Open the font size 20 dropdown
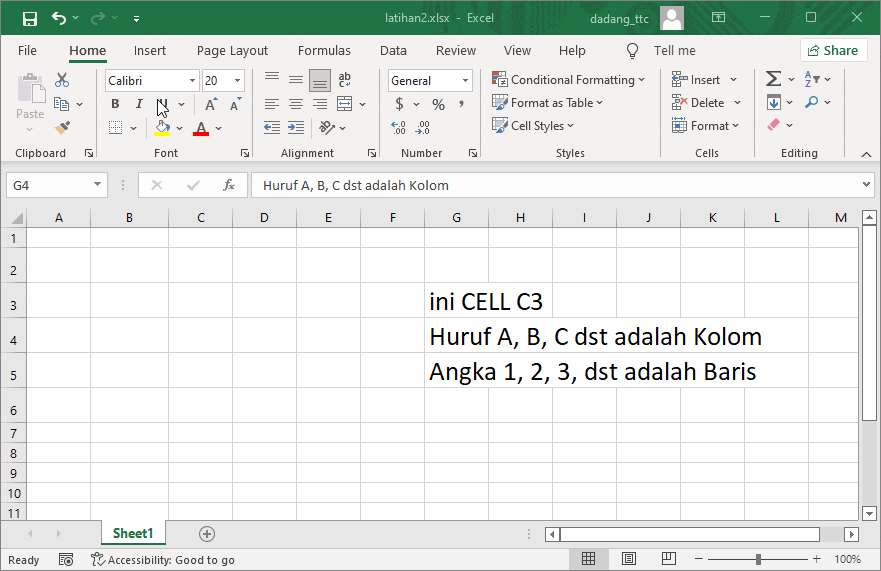This screenshot has width=881, height=571. click(238, 81)
